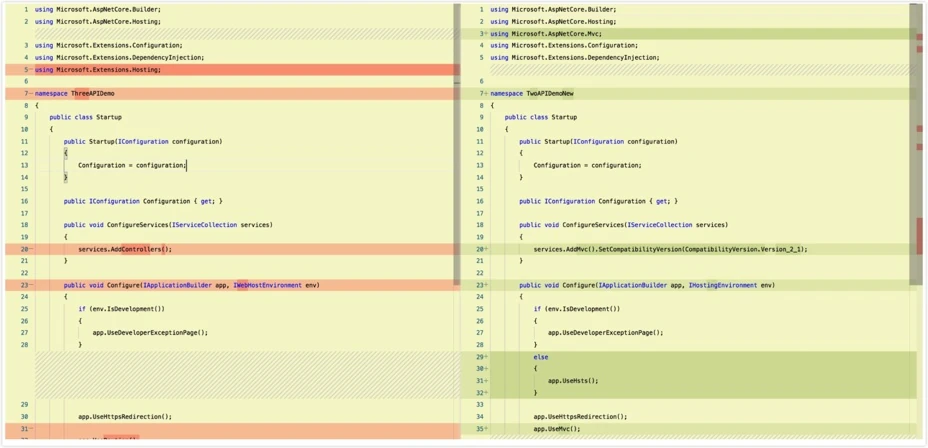Click plus marker beside app.UseHsts() line
928x448 pixels.
(x=486, y=381)
